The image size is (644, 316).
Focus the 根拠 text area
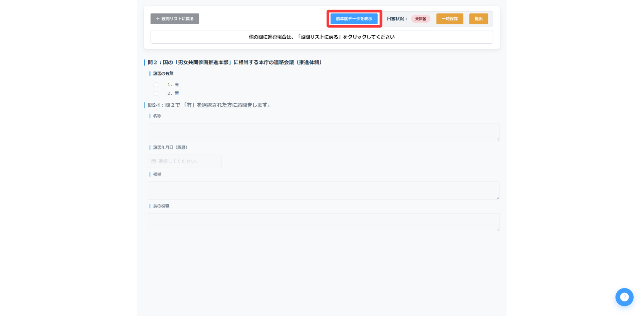tap(324, 191)
